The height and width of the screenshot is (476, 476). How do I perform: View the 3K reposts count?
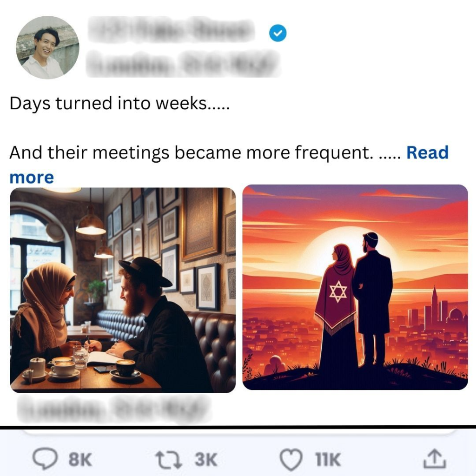coord(206,460)
